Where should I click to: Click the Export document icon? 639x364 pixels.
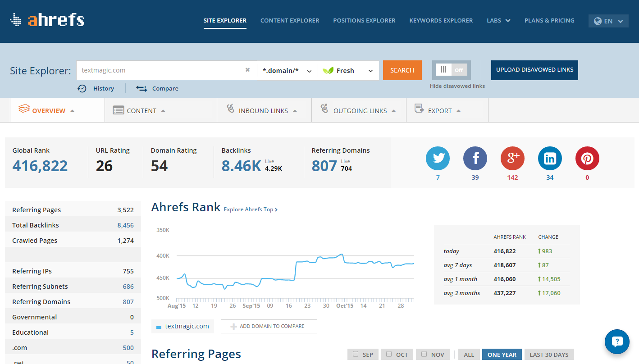419,108
